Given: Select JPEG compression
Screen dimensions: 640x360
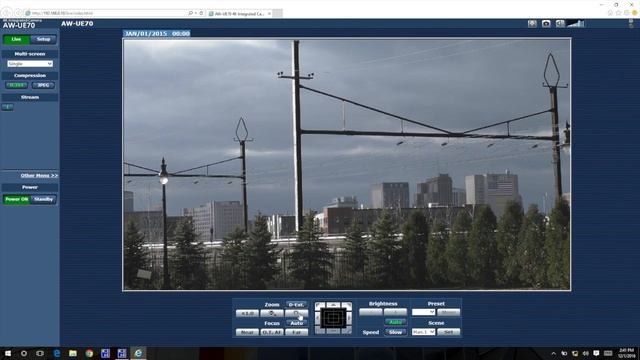Looking at the screenshot, I should click(43, 85).
